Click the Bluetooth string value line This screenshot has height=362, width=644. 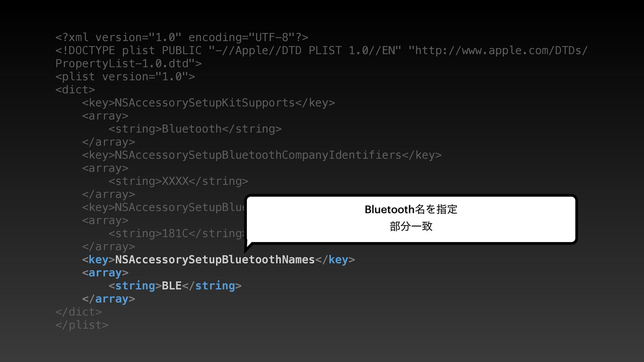coord(195,129)
